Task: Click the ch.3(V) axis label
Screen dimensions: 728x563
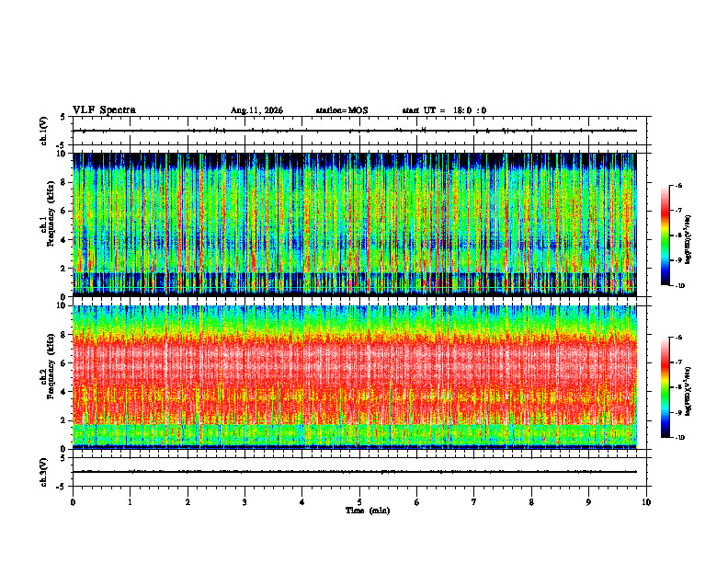Action: pos(43,472)
